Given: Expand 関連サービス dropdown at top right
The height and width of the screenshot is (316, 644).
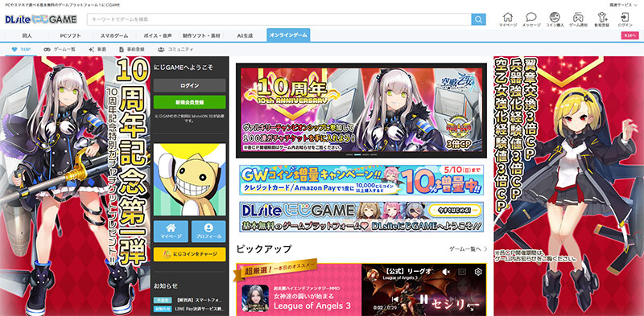Looking at the screenshot, I should coord(622,5).
